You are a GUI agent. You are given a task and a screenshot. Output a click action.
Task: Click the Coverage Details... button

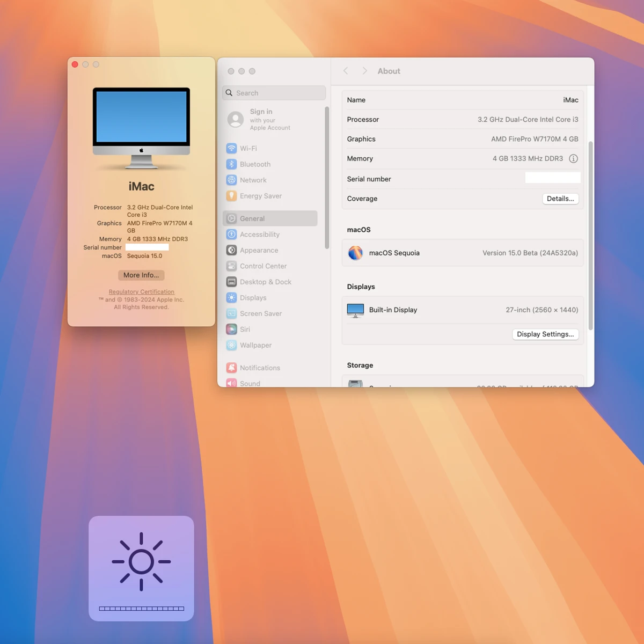[560, 199]
